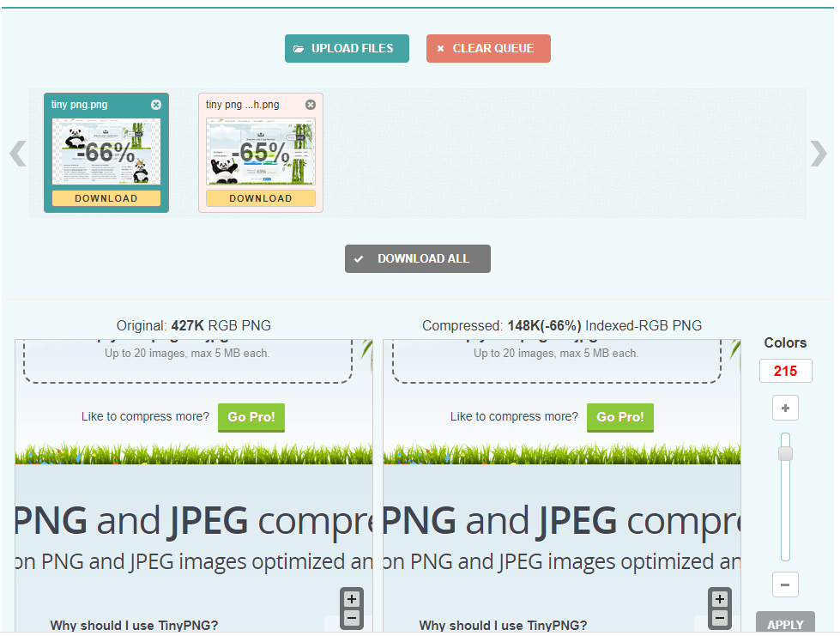This screenshot has height=636, width=840.
Task: Decrease colors with the minus button
Action: pyautogui.click(x=785, y=585)
